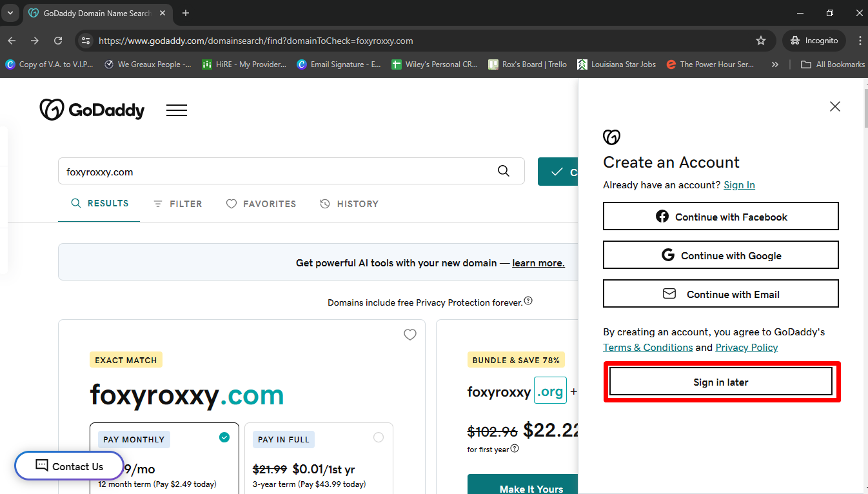Open the Terms & Conditions link
Screen dimensions: 868x494
(648, 348)
